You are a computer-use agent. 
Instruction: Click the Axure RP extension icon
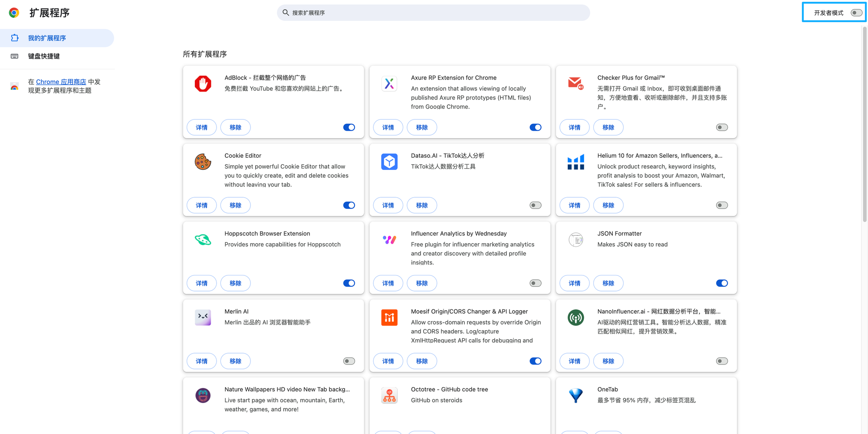coord(389,83)
